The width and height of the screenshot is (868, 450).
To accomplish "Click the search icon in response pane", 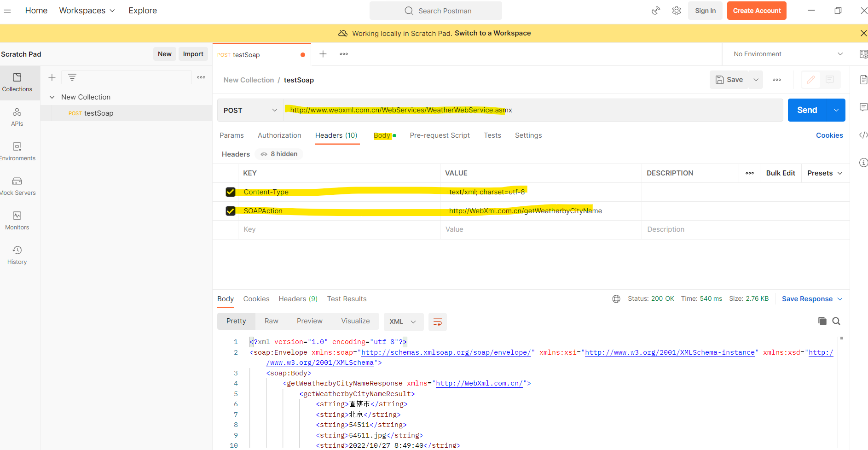I will point(836,321).
